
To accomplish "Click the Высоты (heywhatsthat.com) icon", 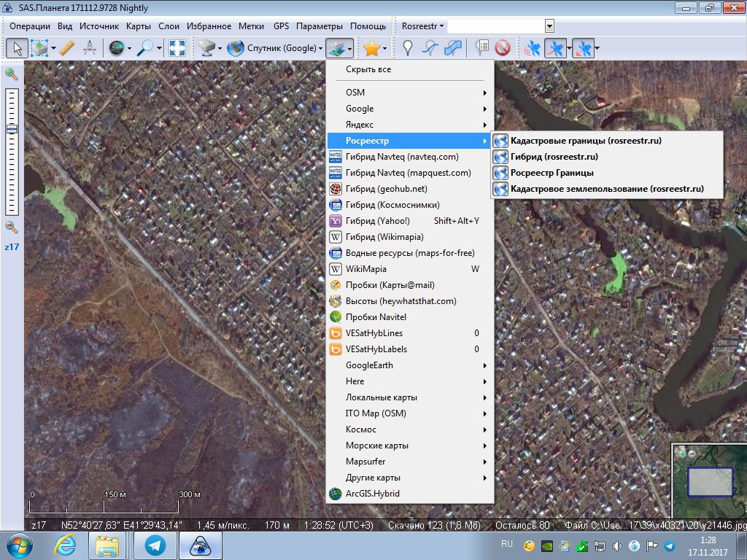I will point(336,301).
